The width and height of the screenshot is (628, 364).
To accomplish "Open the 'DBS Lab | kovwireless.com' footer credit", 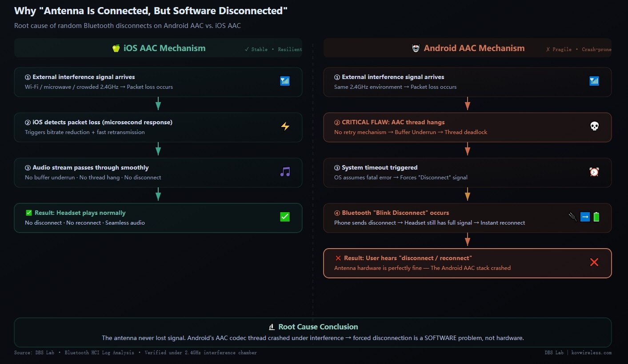I will coord(578,353).
